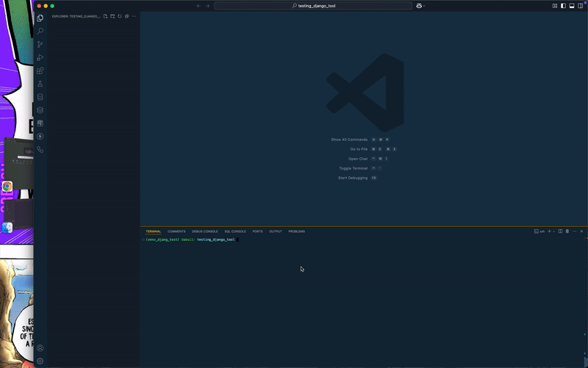Switch to the Comments tab

tap(176, 231)
